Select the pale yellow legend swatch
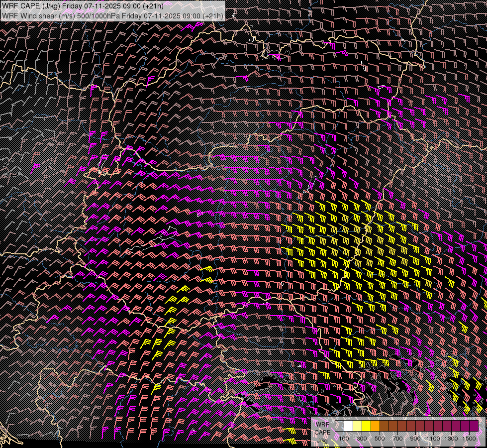Screen dimensions: 487x448 358,426
